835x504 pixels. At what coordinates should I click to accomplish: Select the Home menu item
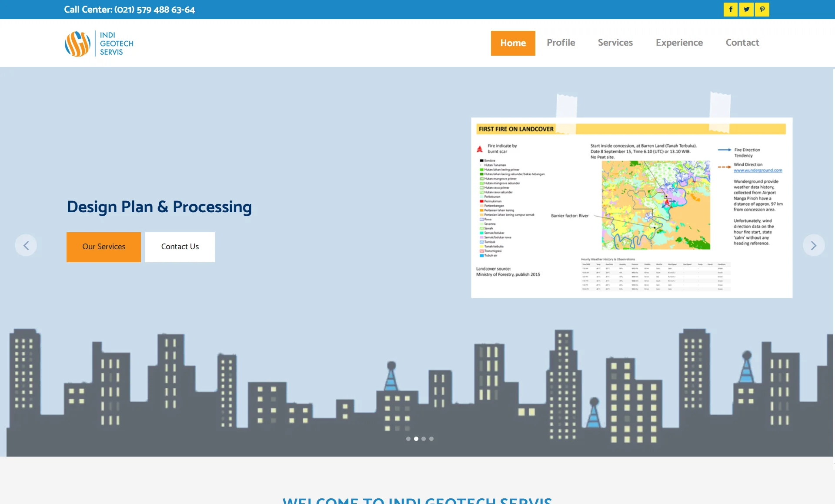click(x=513, y=43)
